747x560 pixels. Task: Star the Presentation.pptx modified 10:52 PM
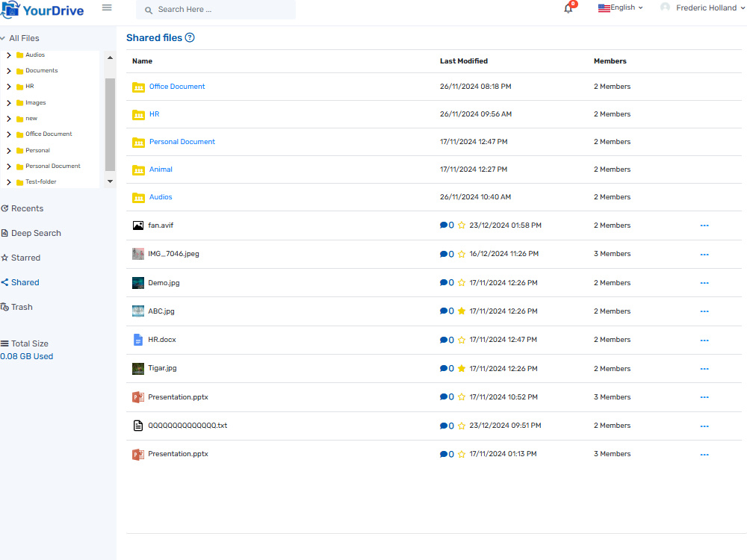tap(461, 397)
